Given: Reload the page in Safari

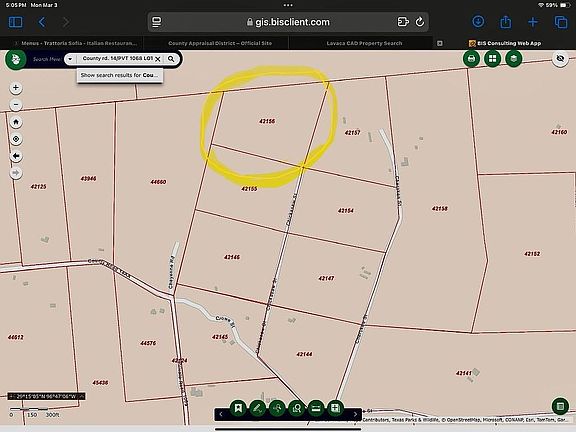Looking at the screenshot, I should tap(420, 22).
